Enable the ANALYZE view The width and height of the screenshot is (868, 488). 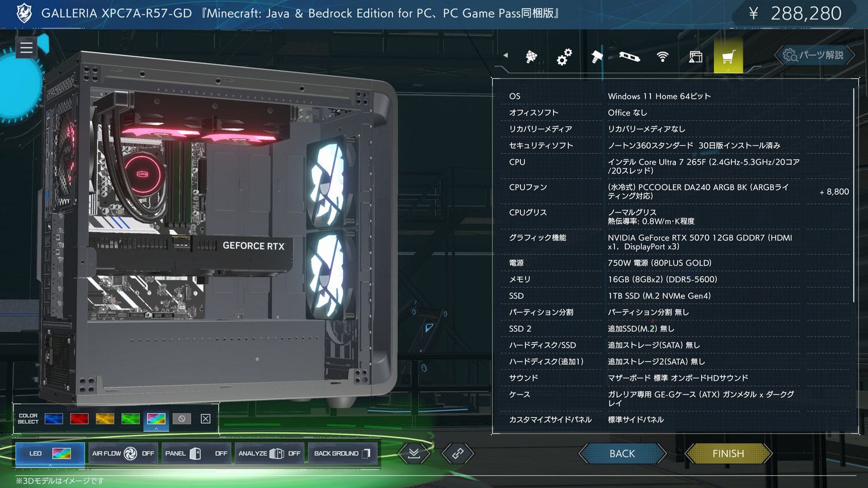tap(269, 454)
